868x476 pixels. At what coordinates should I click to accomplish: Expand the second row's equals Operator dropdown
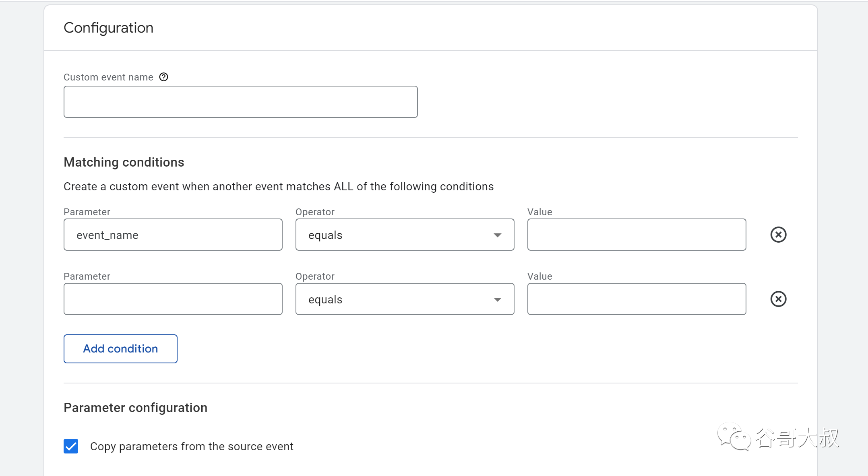pyautogui.click(x=405, y=299)
